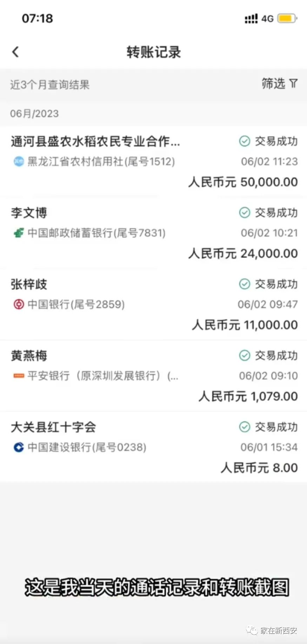This screenshot has height=644, width=307.
Task: Tap the 中国邮政储蓄银行 green logo
Action: click(x=19, y=233)
